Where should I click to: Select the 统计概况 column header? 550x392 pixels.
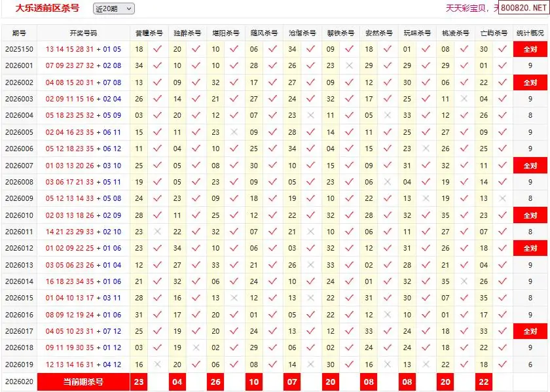(530, 33)
